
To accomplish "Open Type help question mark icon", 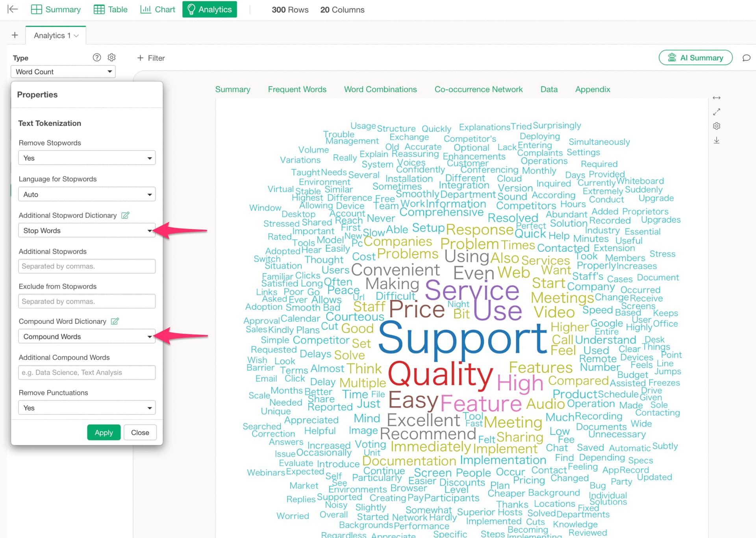I will pyautogui.click(x=97, y=57).
